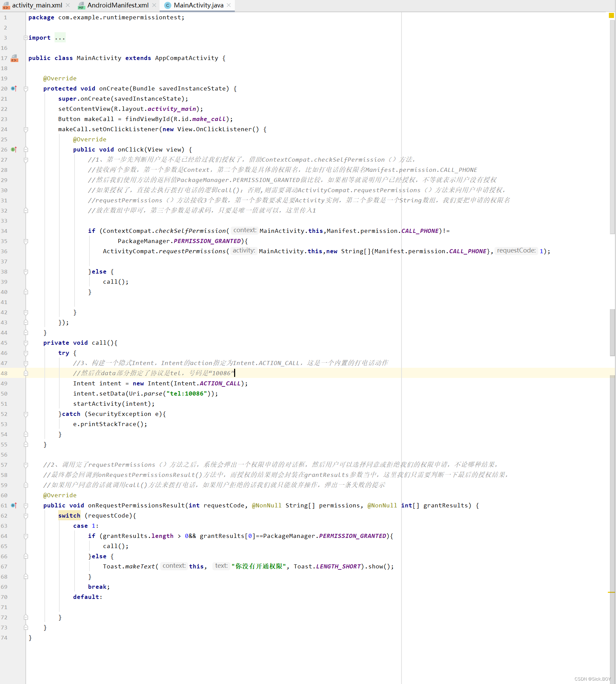The image size is (616, 684).
Task: Click requestPermissions method call on line 36
Action: click(x=192, y=251)
